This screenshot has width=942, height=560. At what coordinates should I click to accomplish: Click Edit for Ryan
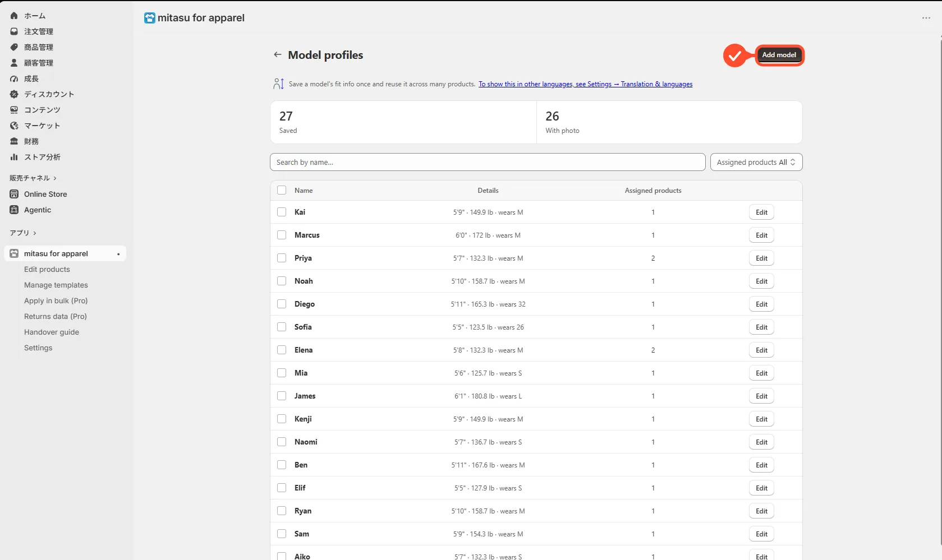tap(761, 511)
